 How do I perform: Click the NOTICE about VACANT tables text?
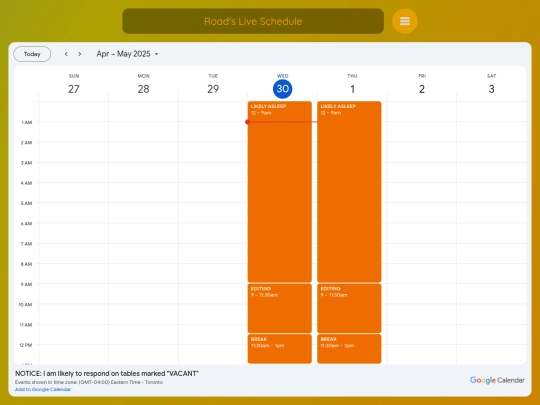point(107,374)
